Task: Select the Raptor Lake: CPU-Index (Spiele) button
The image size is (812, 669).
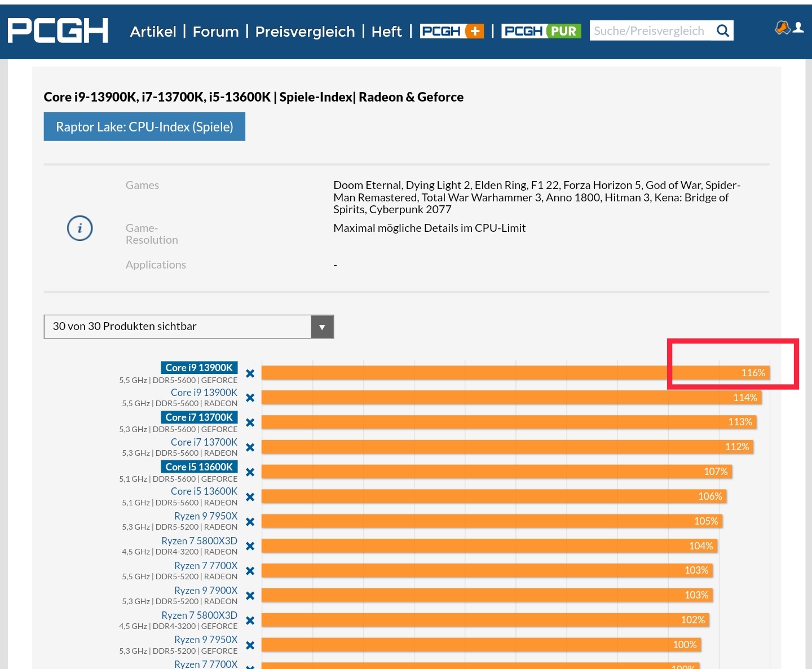Action: tap(144, 127)
